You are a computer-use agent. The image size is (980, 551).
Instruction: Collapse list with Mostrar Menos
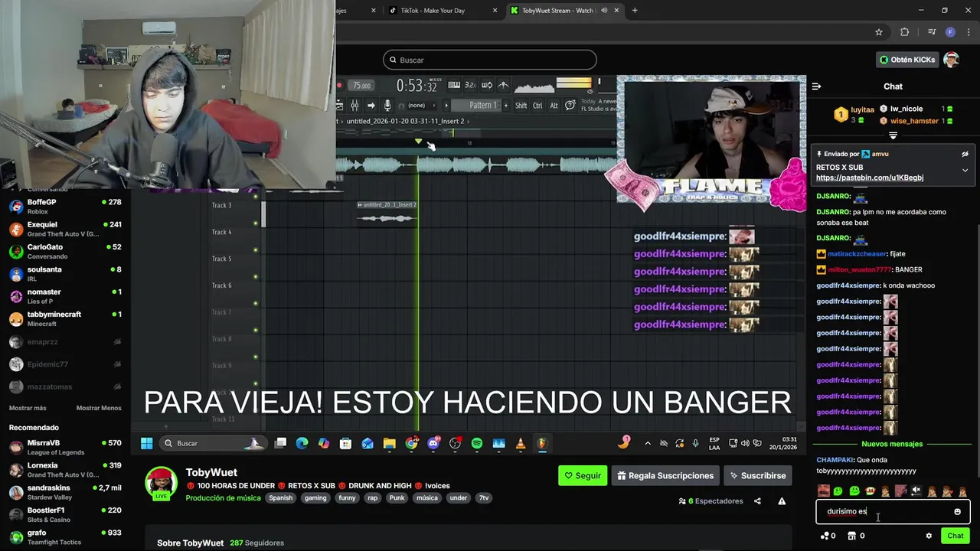pyautogui.click(x=99, y=408)
